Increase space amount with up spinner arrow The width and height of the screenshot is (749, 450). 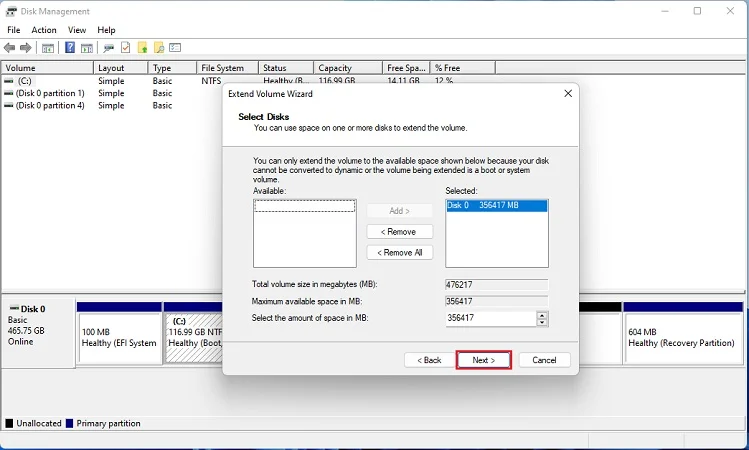tap(542, 315)
